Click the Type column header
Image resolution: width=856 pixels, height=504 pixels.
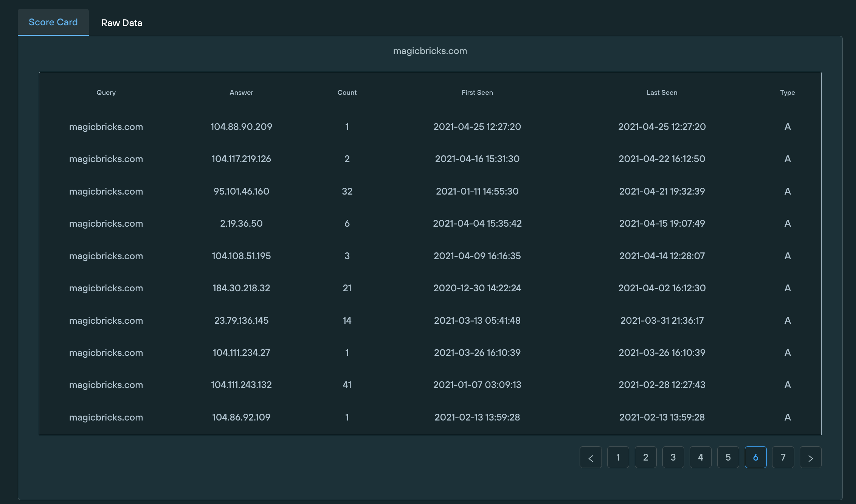(788, 93)
